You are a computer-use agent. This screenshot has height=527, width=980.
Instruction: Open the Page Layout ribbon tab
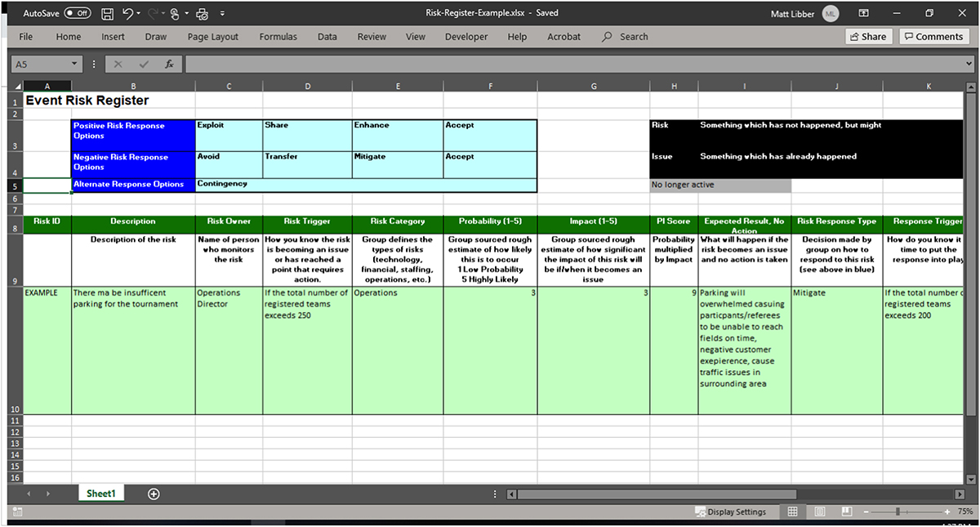(x=213, y=37)
